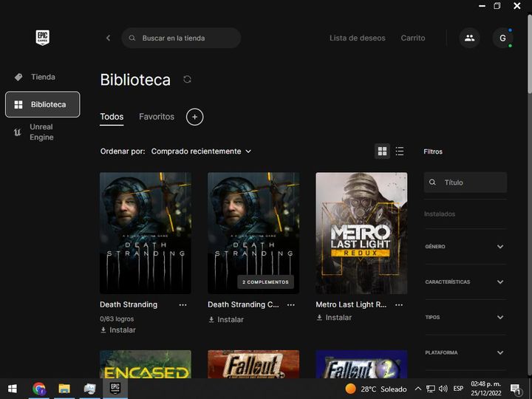Open Death Stranding cover thumbnail

point(146,233)
